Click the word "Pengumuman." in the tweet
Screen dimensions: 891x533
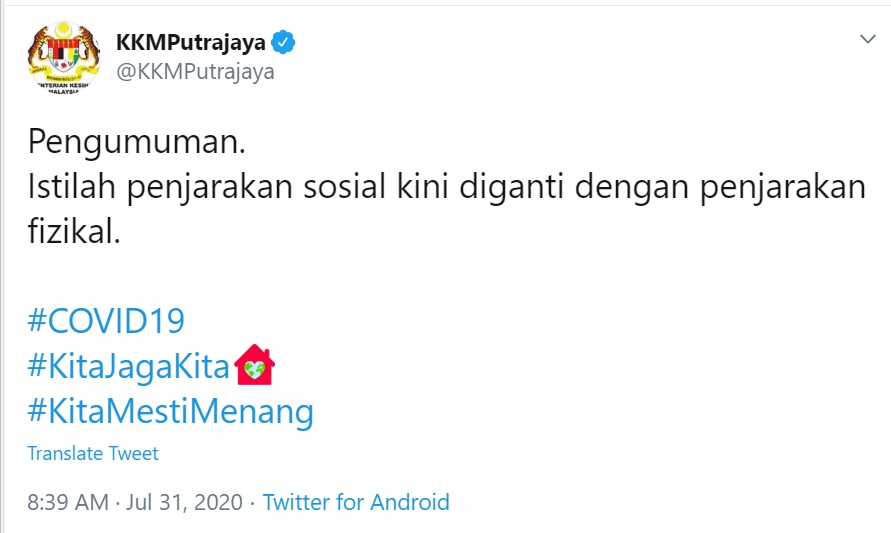pyautogui.click(x=136, y=142)
